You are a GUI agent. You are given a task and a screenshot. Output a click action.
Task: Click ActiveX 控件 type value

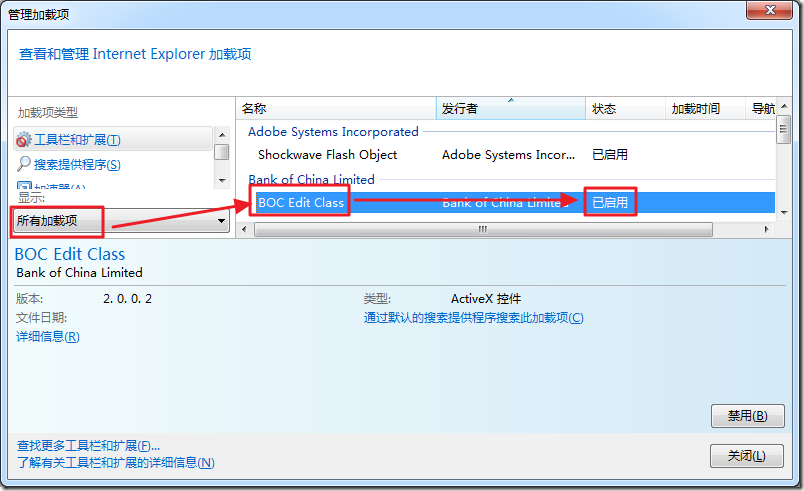point(486,299)
